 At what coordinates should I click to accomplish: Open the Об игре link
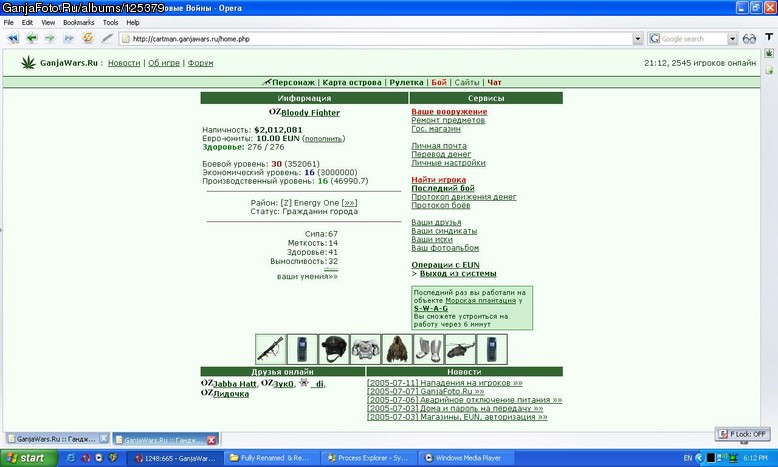tap(164, 63)
